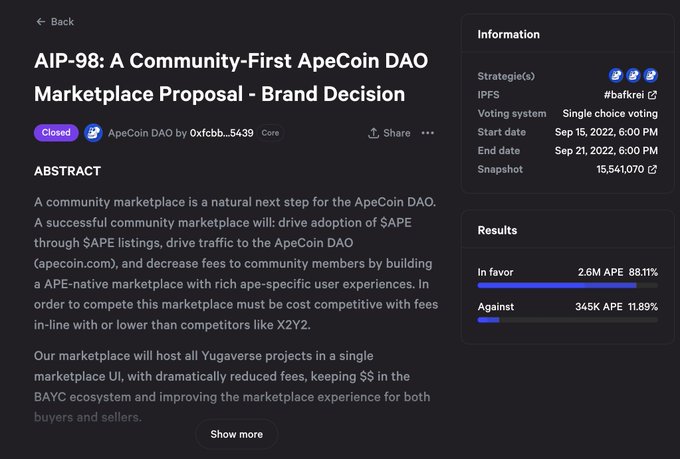The width and height of the screenshot is (680, 459).
Task: Click the Share upload icon
Action: click(373, 133)
